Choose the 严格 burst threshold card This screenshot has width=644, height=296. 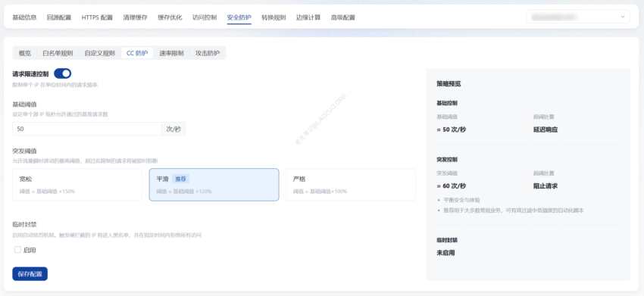click(x=351, y=185)
